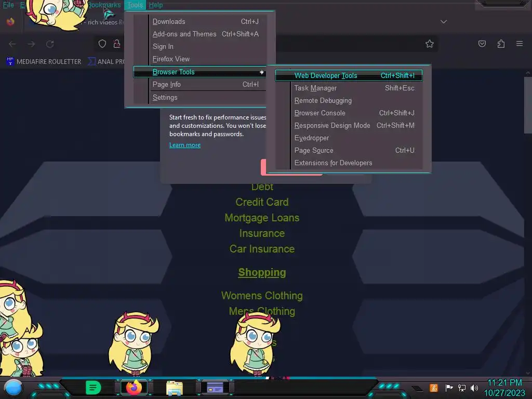Screen dimensions: 532x399
Task: Click the Learn more link
Action: coord(185,145)
